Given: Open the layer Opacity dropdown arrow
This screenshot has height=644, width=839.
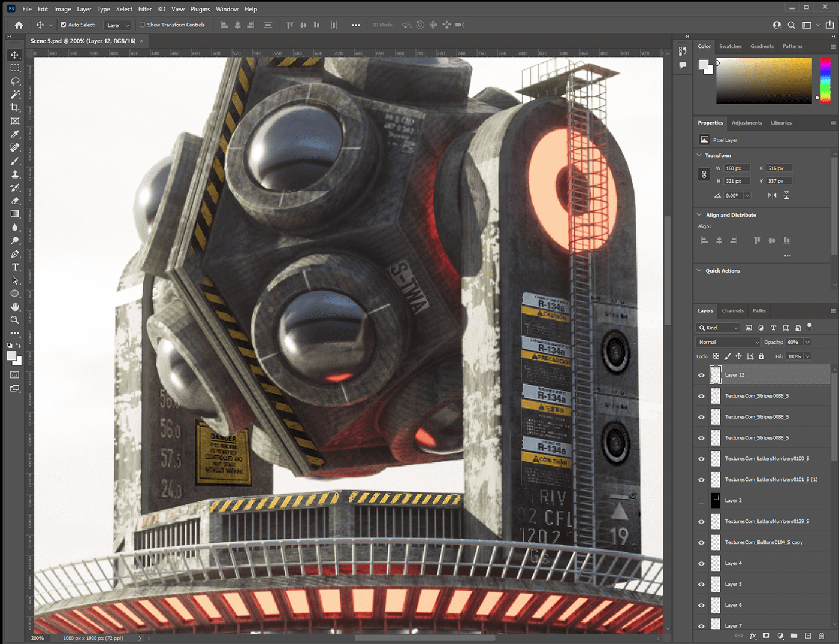Looking at the screenshot, I should tap(807, 342).
